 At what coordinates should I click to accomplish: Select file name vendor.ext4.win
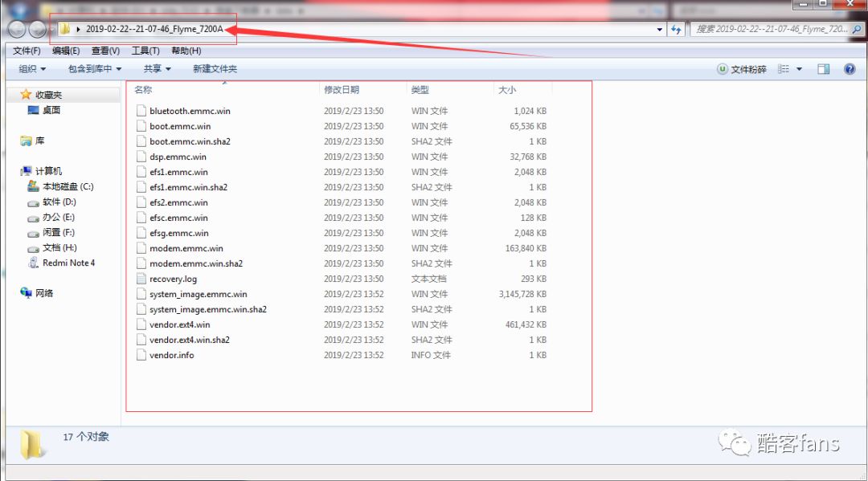point(179,324)
